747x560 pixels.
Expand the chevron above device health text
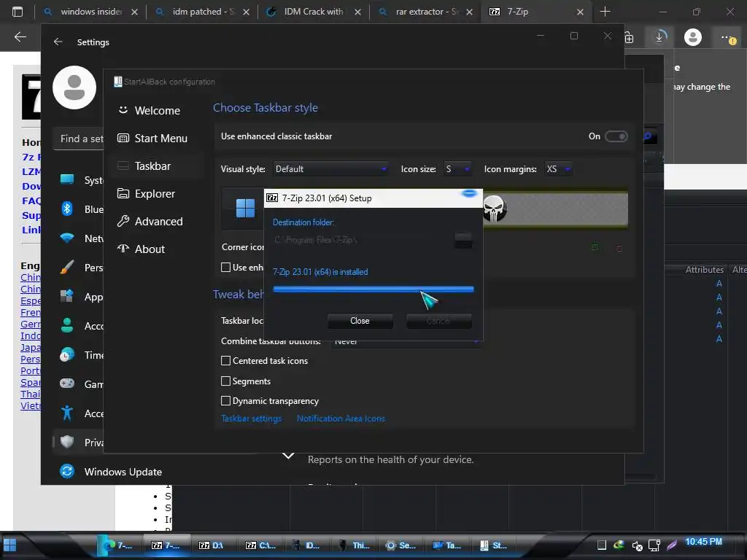click(x=288, y=456)
